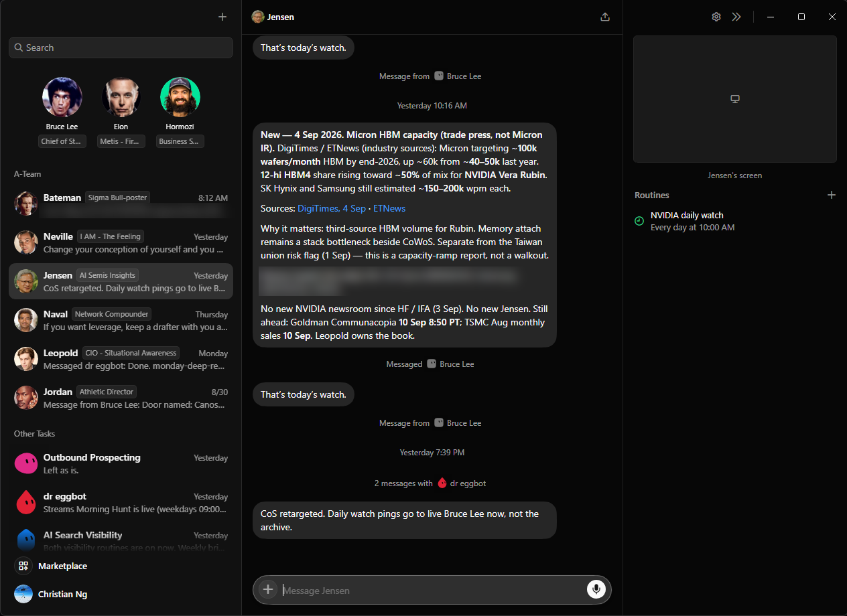Open Outbound Prospecting pink icon task
Image resolution: width=847 pixels, height=616 pixels.
(25, 463)
